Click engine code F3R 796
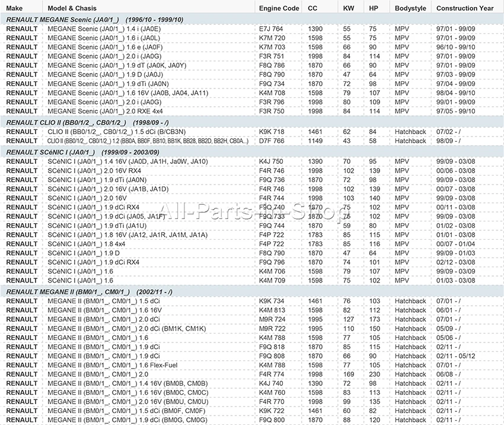Screen dimensions: 504x425 pos(272,102)
